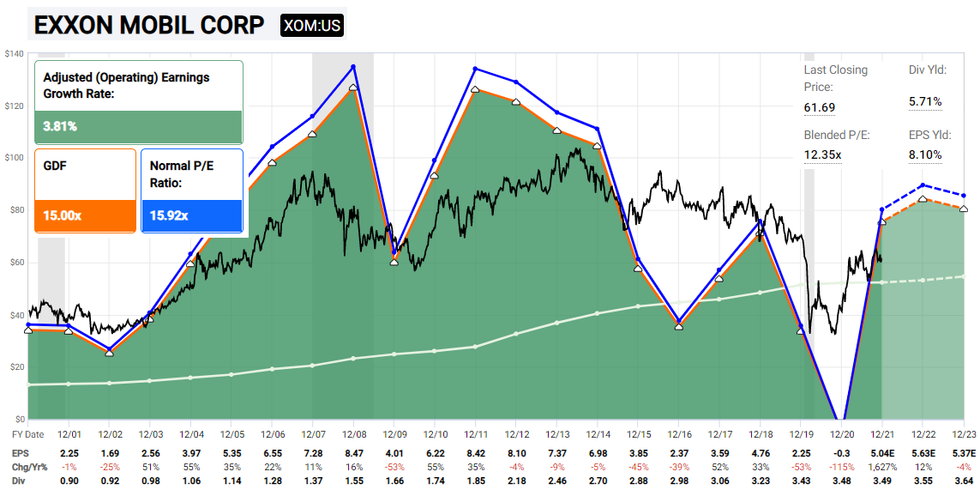Click the Blended P/E value 12.35x

pyautogui.click(x=822, y=155)
